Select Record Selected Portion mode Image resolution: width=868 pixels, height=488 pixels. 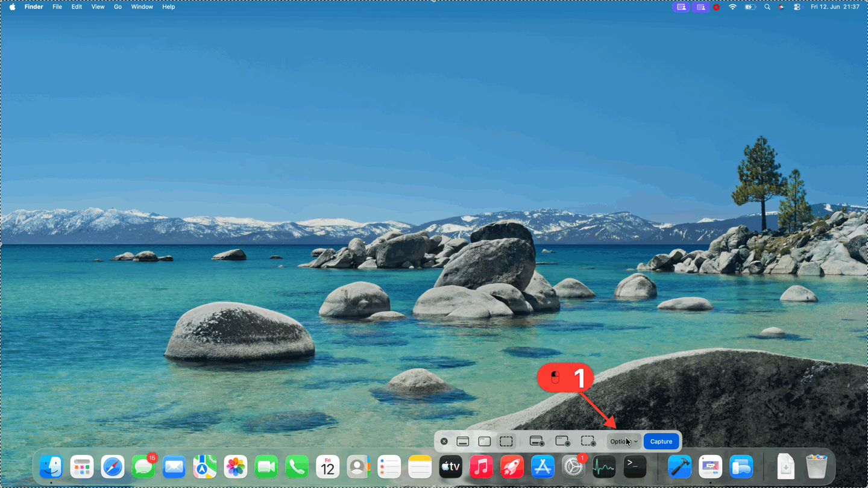coord(588,442)
